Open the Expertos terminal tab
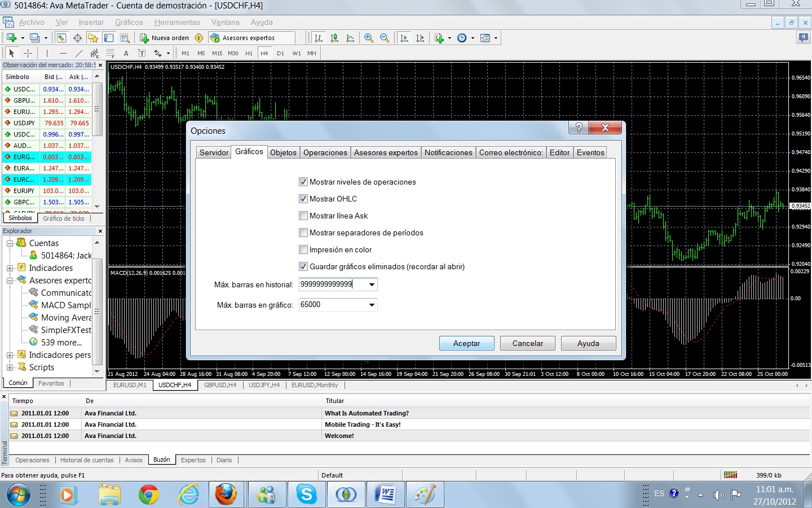 193,460
